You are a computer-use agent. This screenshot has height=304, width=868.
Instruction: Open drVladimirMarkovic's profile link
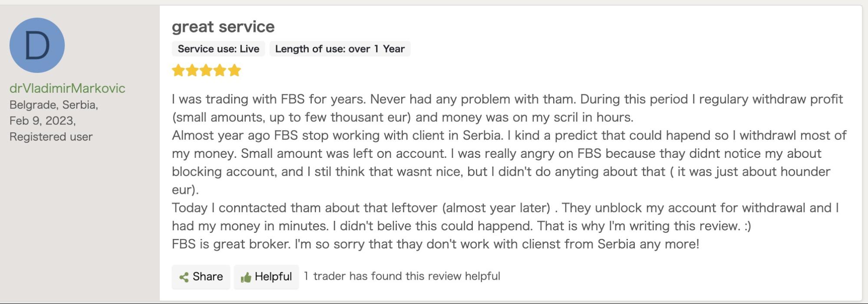pos(67,88)
